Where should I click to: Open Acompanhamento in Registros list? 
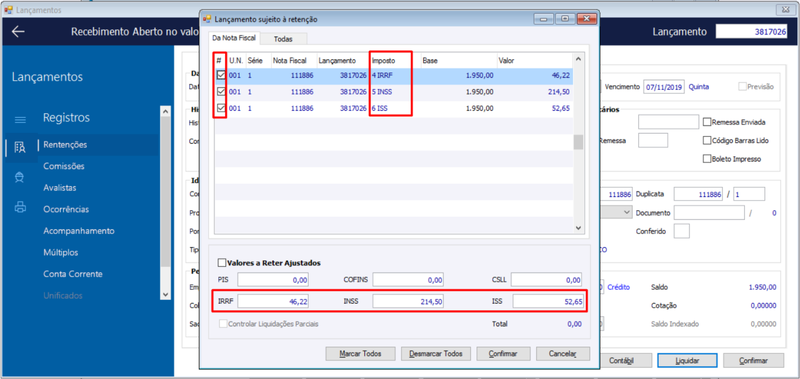[x=79, y=231]
